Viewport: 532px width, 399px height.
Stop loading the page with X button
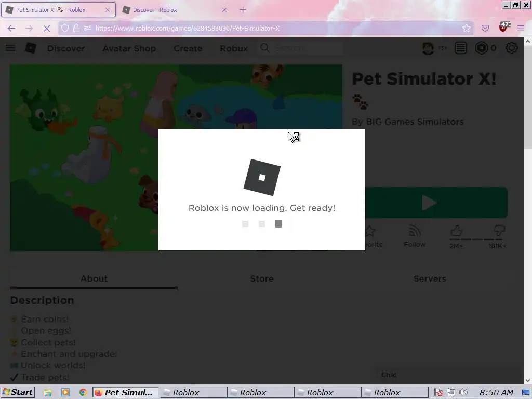pos(47,29)
